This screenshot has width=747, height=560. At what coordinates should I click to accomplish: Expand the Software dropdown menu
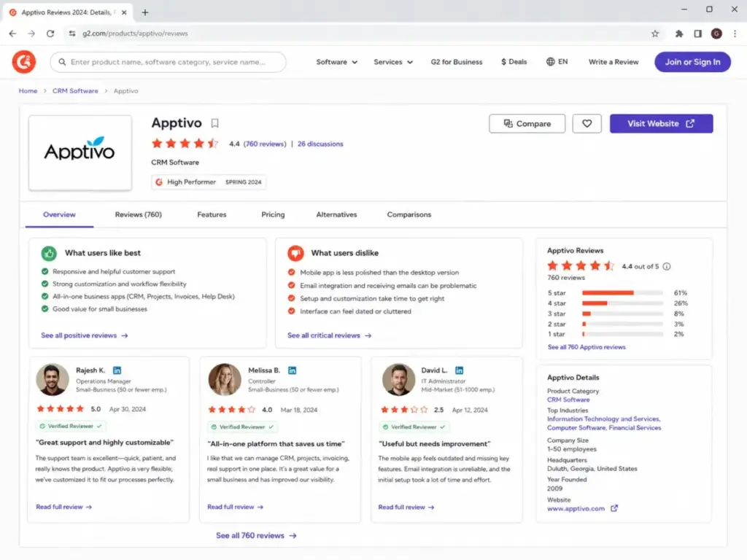pos(336,62)
